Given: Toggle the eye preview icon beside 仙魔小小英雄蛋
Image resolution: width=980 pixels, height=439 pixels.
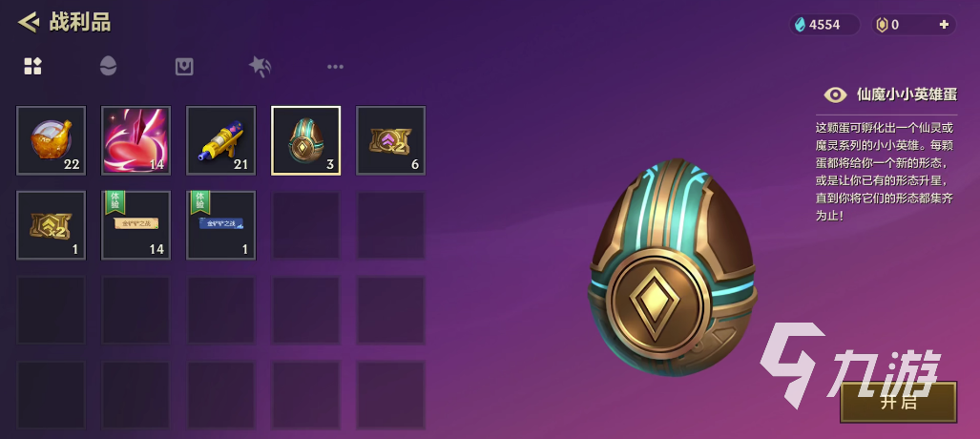Looking at the screenshot, I should [835, 95].
